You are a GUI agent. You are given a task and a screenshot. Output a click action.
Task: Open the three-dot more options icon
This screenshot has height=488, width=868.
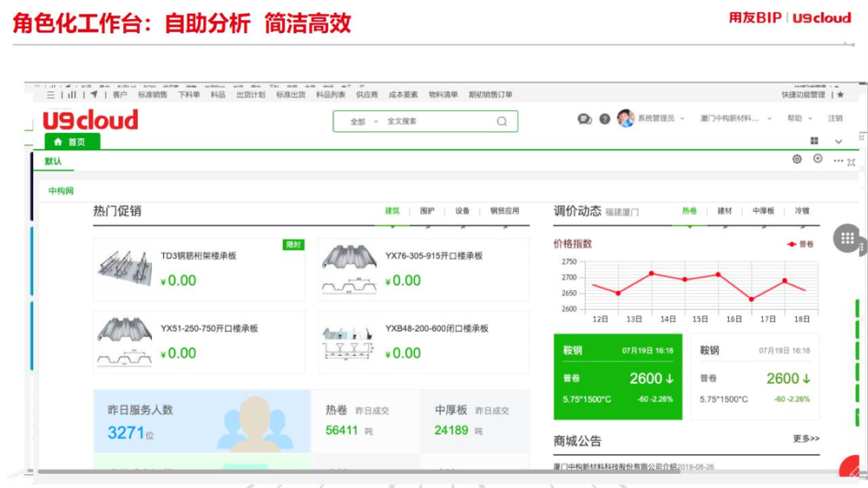click(838, 161)
